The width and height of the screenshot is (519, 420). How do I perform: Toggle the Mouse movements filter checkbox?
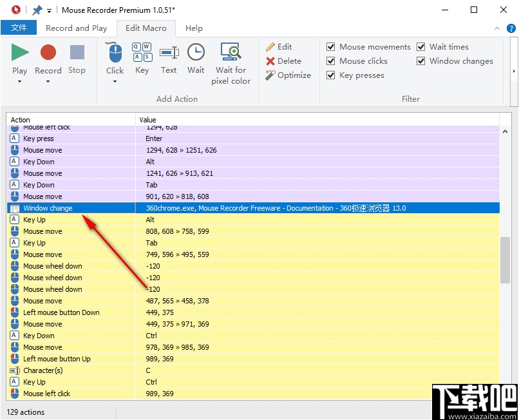pyautogui.click(x=331, y=47)
